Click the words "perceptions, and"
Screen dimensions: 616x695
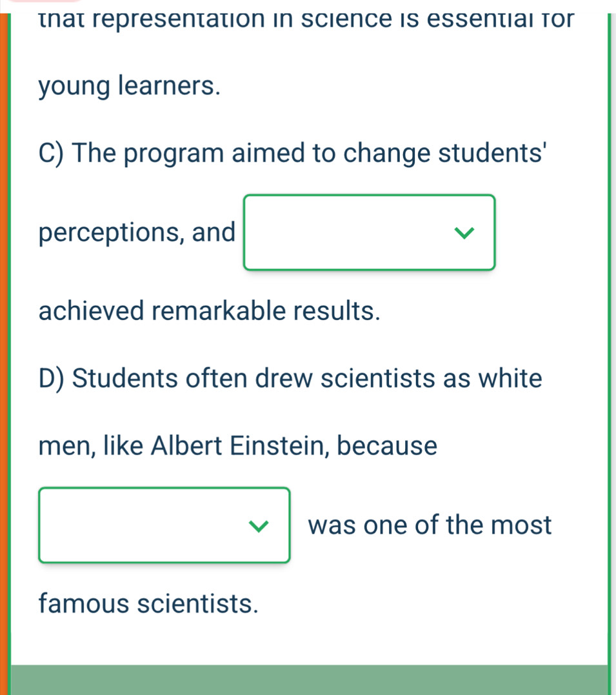point(137,232)
